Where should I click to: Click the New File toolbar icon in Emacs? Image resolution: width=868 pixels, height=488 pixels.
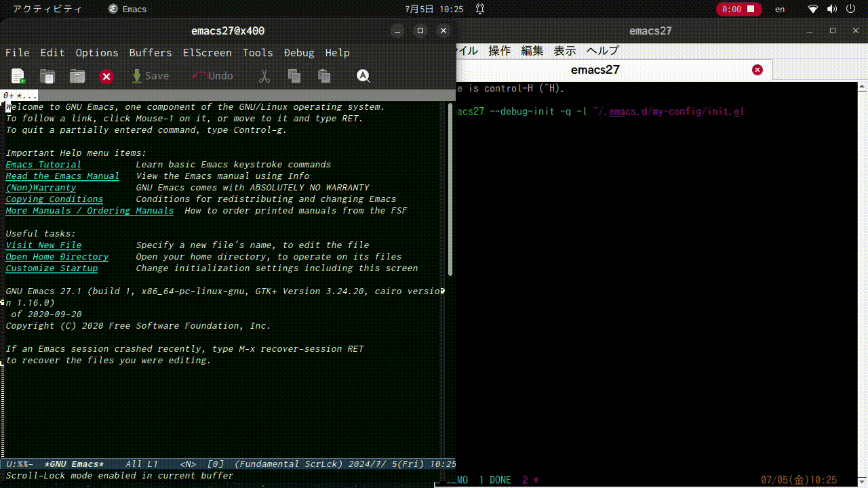pyautogui.click(x=18, y=76)
